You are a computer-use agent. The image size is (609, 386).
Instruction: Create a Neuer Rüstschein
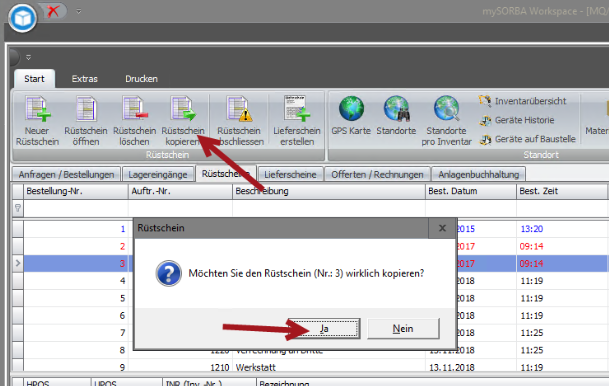pos(37,121)
